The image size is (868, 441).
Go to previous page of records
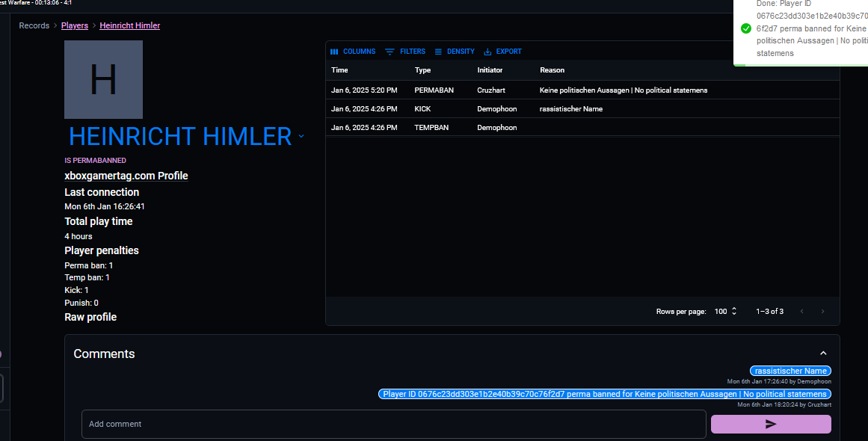pyautogui.click(x=801, y=311)
